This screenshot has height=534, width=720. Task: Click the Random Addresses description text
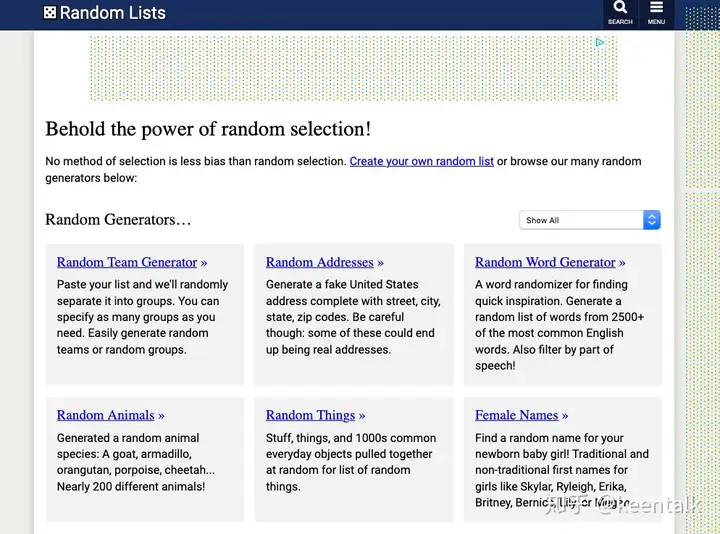(x=352, y=317)
